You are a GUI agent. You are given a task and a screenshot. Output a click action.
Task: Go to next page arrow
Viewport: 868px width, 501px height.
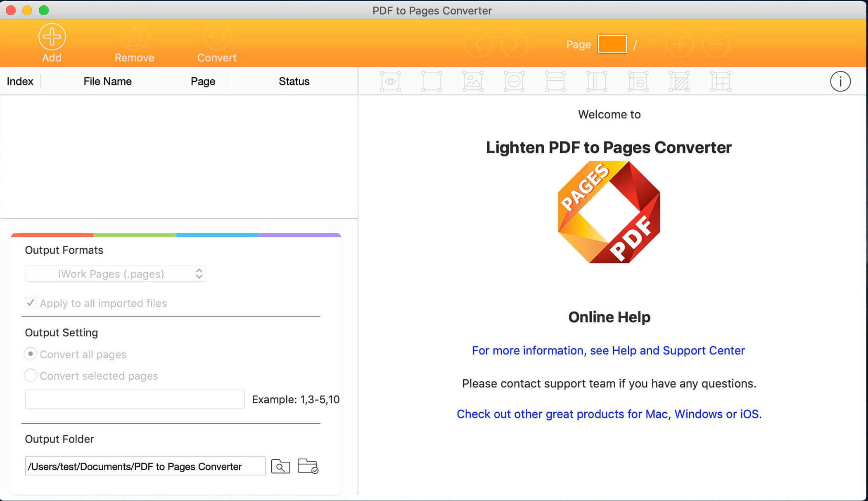click(x=514, y=44)
